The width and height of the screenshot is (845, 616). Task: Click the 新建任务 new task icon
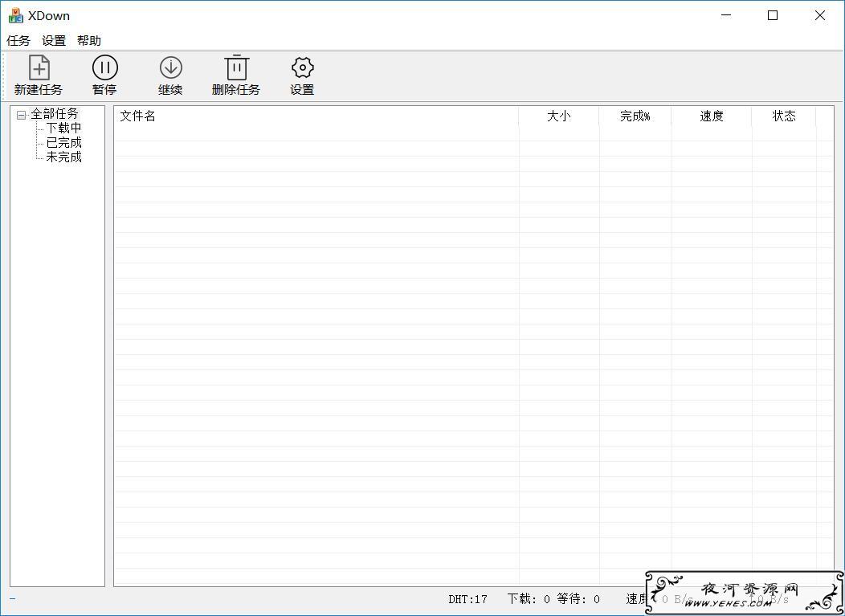click(39, 68)
